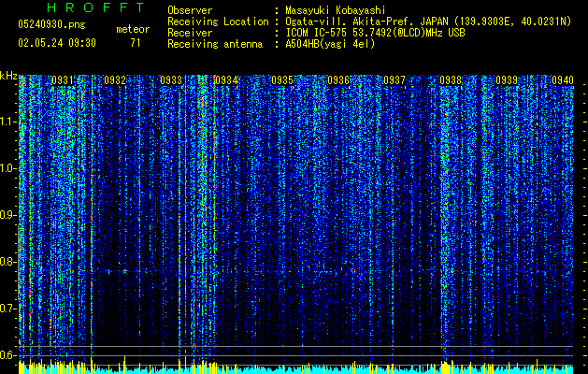Image resolution: width=588 pixels, height=374 pixels.
Task: Click the 0938 time marker
Action: [x=451, y=80]
